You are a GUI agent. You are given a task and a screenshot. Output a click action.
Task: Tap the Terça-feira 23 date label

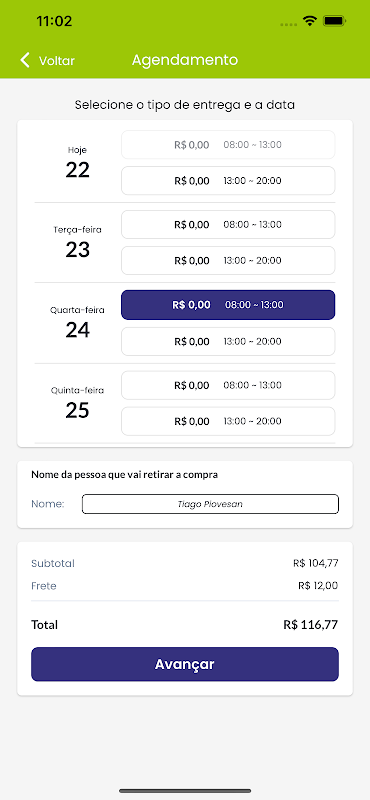[x=78, y=243]
